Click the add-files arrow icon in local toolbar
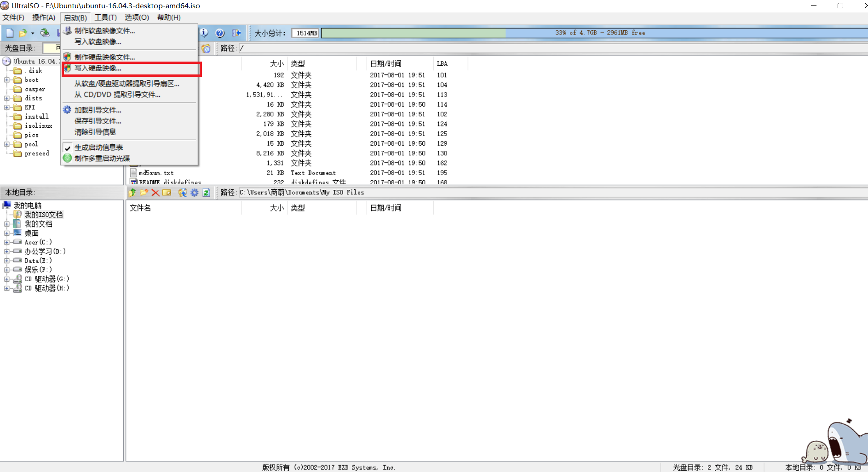Viewport: 868px width, 472px height. (x=183, y=193)
